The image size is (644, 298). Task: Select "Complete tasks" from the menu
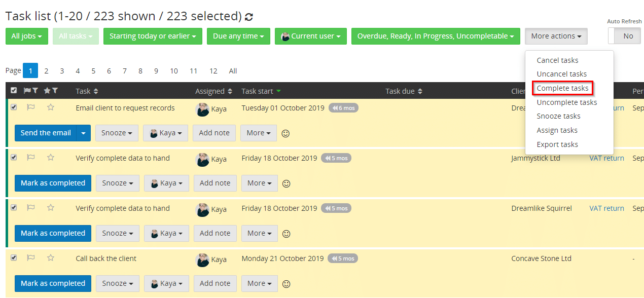(x=562, y=88)
